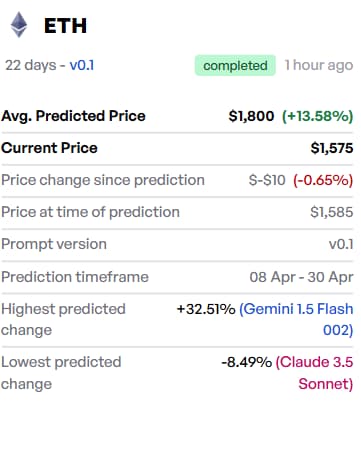Select the Price at time of prediction row
The height and width of the screenshot is (460, 361).
tap(177, 212)
